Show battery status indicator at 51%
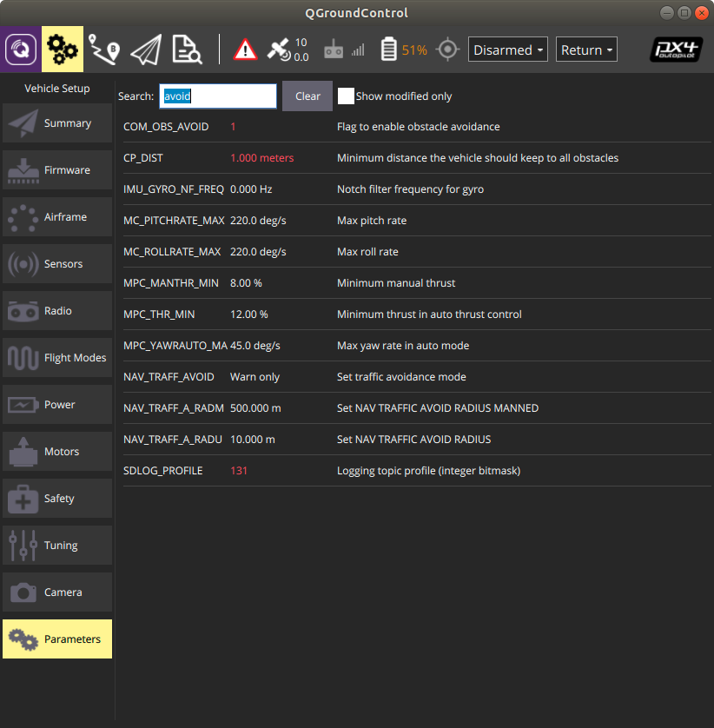 [403, 50]
